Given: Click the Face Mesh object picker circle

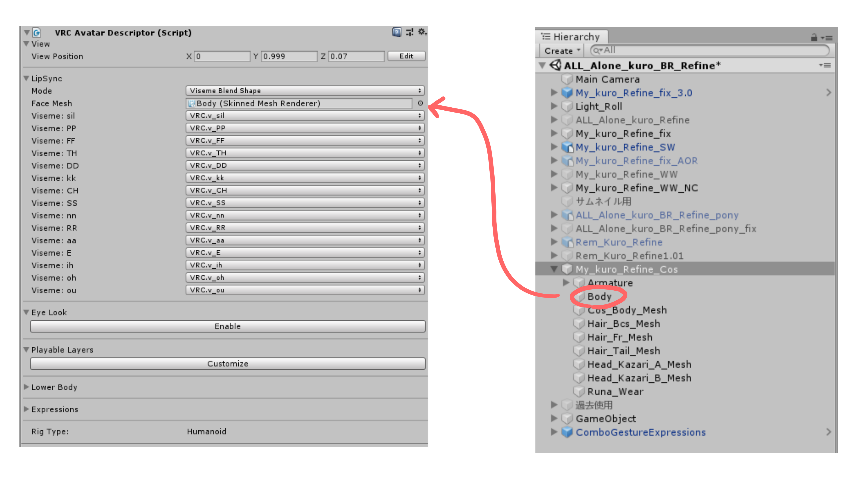Looking at the screenshot, I should click(420, 103).
